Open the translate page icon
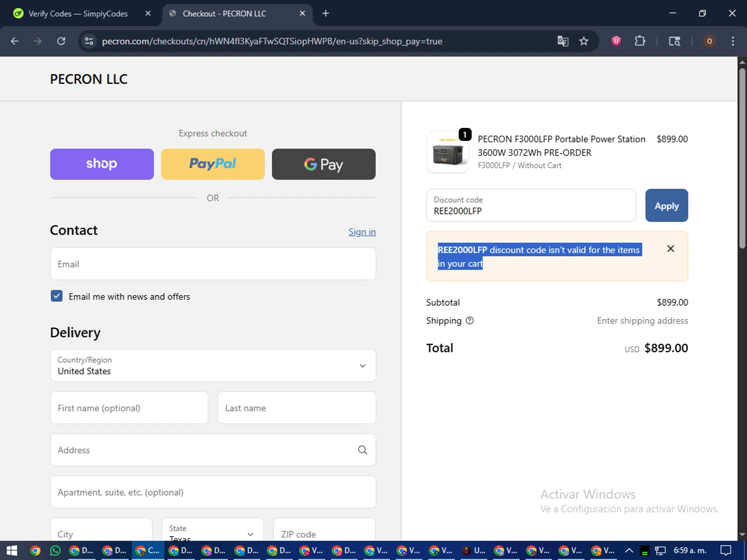The height and width of the screenshot is (560, 747). point(563,41)
